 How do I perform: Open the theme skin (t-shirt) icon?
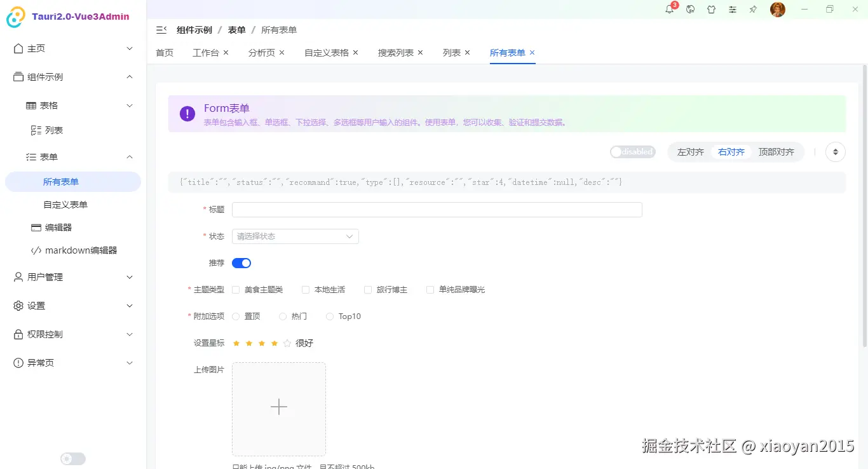coord(711,10)
